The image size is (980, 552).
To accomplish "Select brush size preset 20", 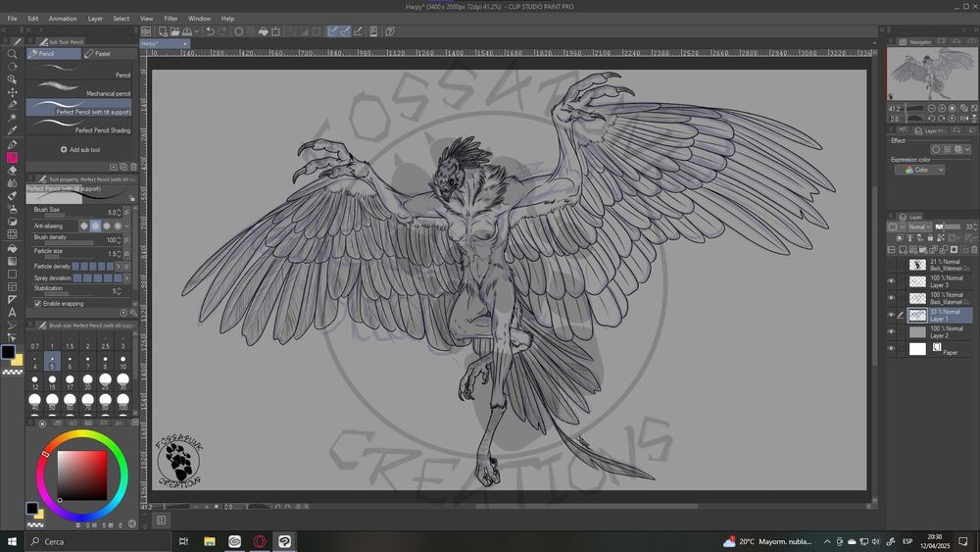I will (87, 382).
